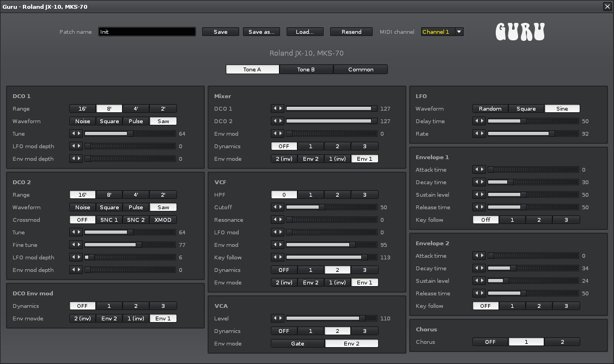Click the decrease arrow for DCO 2 LFO mod depth
Screen dimensions: 614x364
tap(73, 257)
